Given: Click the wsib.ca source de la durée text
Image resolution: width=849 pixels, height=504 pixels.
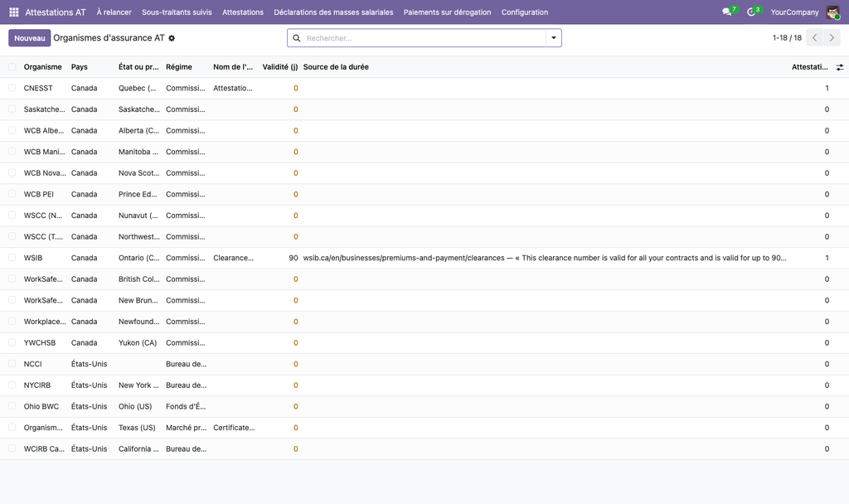Looking at the screenshot, I should pyautogui.click(x=545, y=258).
